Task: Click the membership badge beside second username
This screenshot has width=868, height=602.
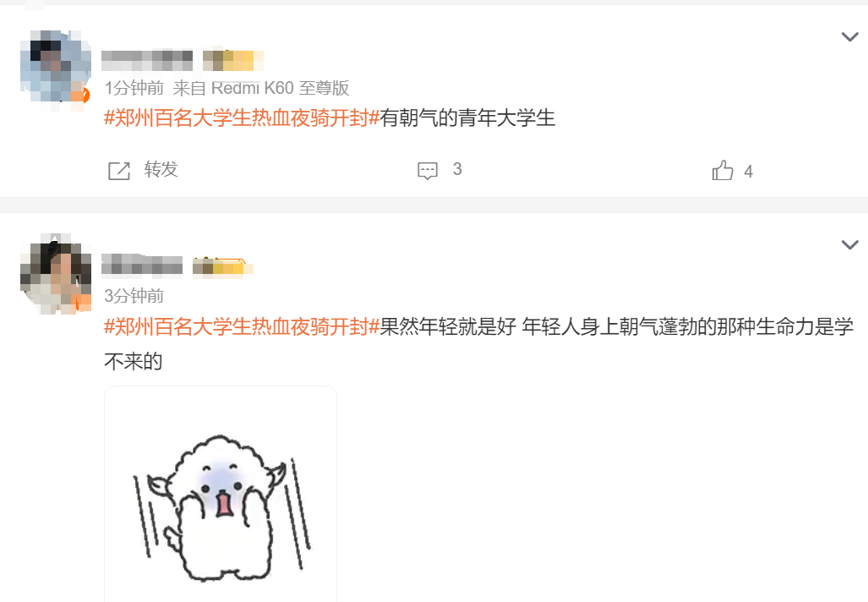Action: click(x=222, y=267)
